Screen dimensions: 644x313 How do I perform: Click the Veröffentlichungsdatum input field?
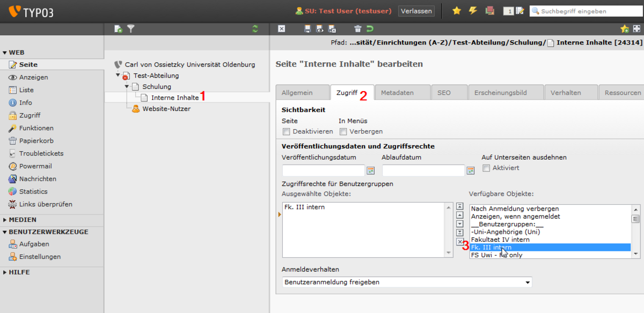point(324,170)
